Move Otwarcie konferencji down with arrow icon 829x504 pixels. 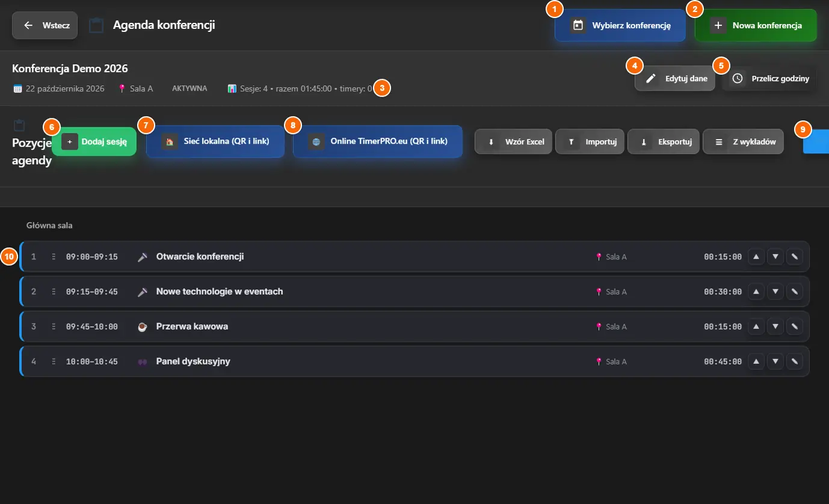click(775, 257)
